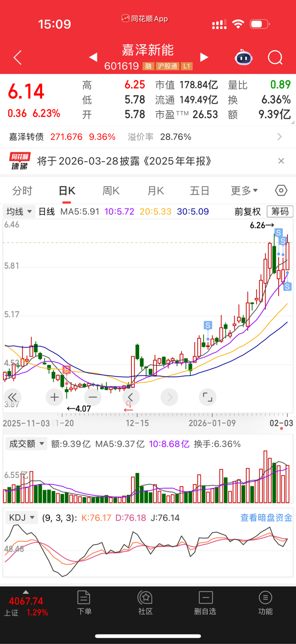Tap the B buy marker near November low

click(x=67, y=370)
